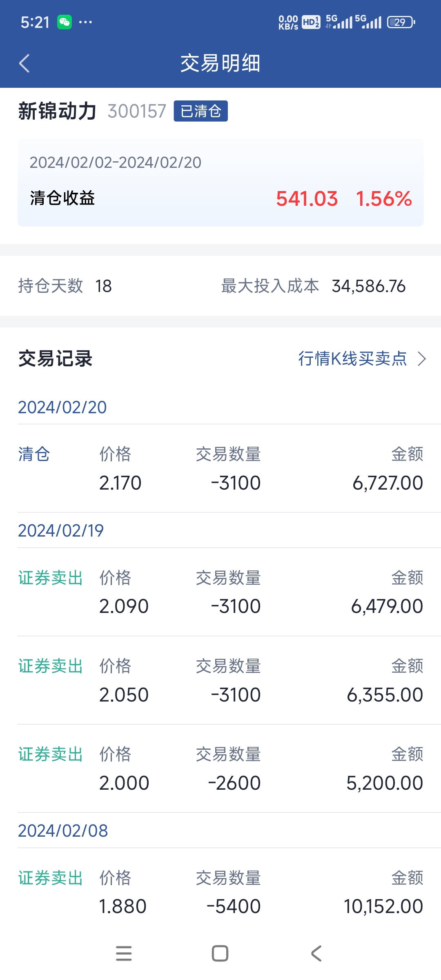Tap the 已清仓 status badge

pos(200,111)
